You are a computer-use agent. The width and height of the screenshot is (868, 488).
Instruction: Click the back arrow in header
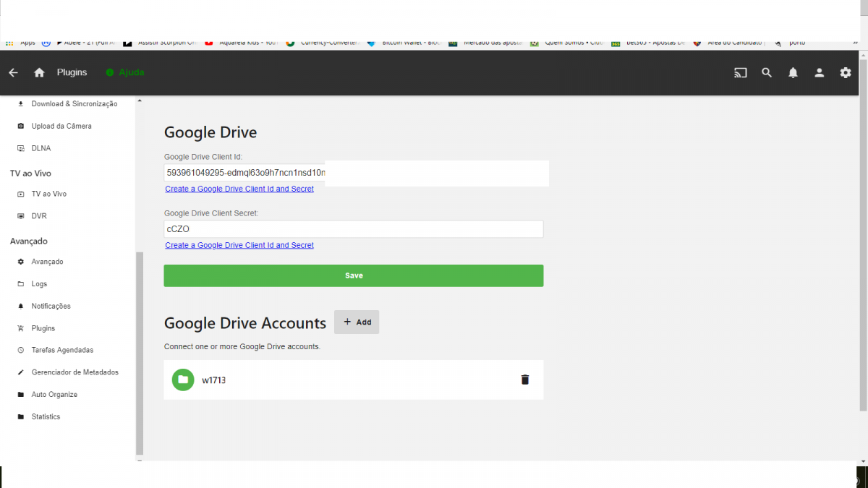[13, 72]
